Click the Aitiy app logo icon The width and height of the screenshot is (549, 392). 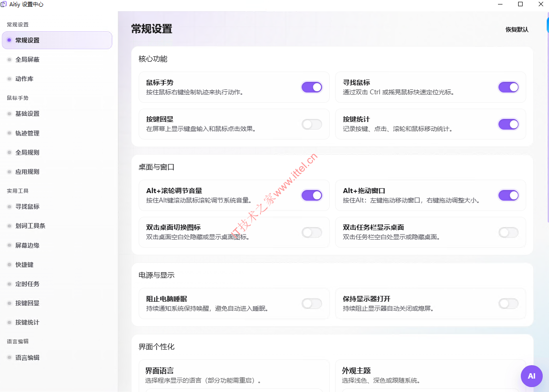tap(4, 4)
